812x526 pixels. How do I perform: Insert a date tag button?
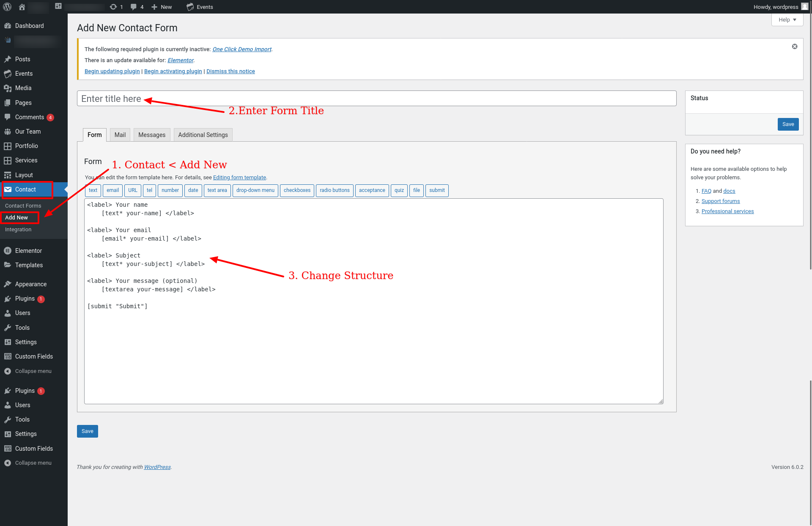(x=193, y=190)
